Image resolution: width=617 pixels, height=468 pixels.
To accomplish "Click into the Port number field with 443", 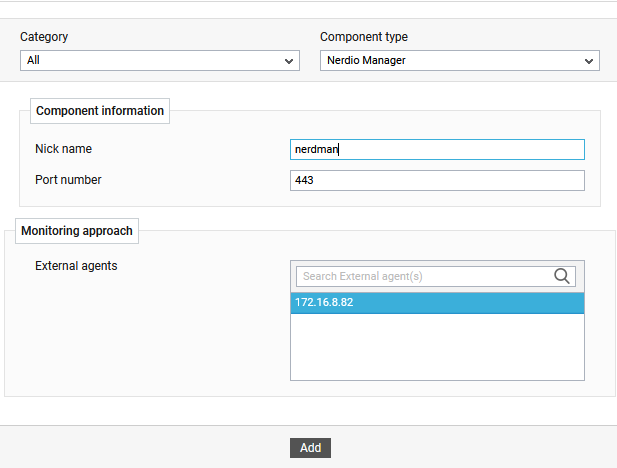I will click(437, 181).
